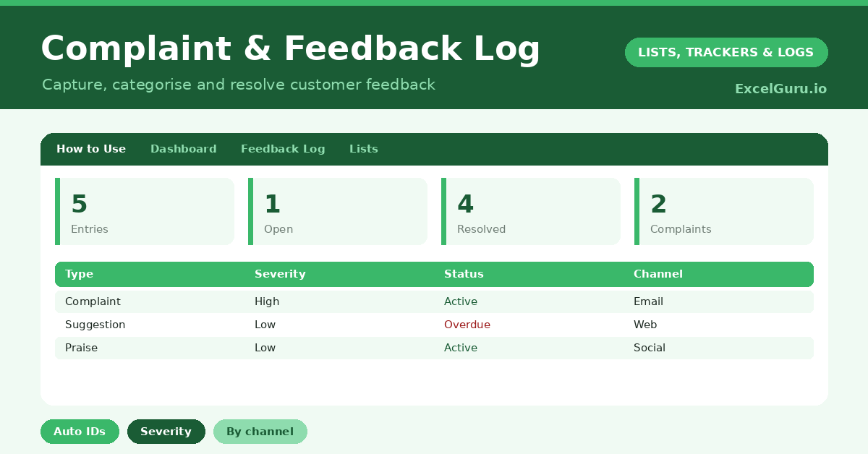Select the Email channel cell
Image resolution: width=868 pixels, height=454 pixels.
click(x=648, y=301)
